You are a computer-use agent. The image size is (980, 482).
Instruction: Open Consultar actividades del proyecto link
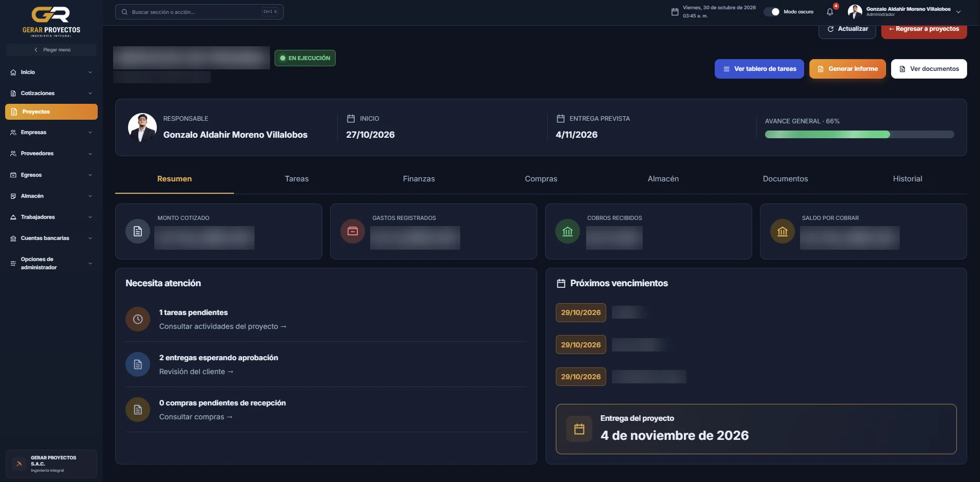tap(223, 326)
